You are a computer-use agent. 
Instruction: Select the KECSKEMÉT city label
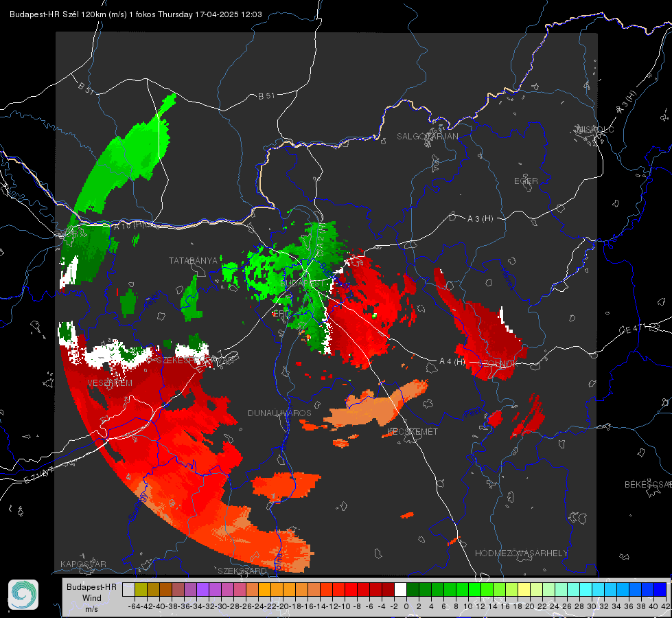click(413, 431)
